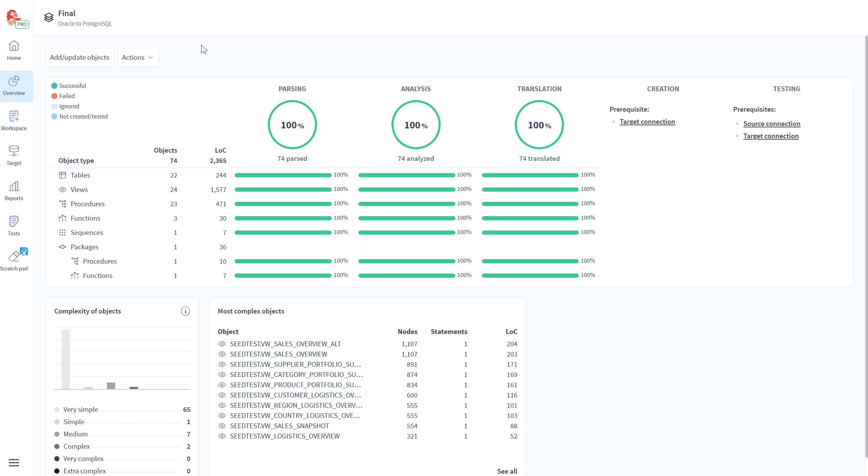Viewport: 868px width, 476px height.
Task: Click the top-level Procedures tree icon
Action: point(63,204)
